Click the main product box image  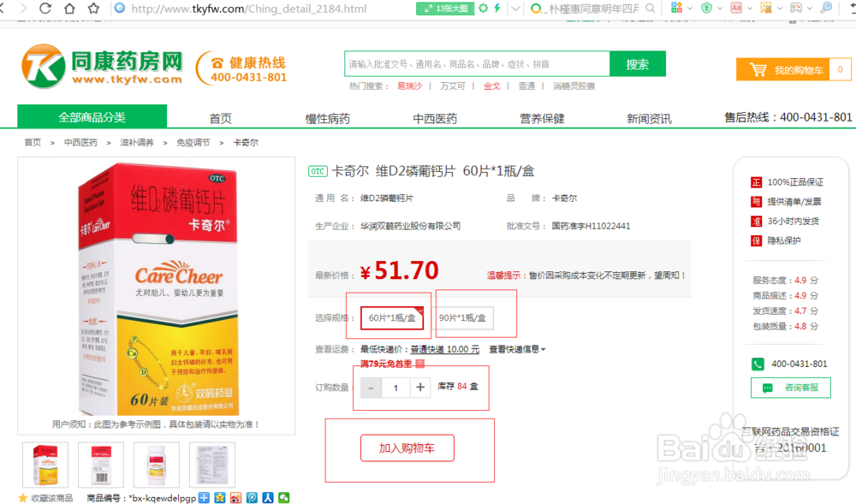pos(158,289)
